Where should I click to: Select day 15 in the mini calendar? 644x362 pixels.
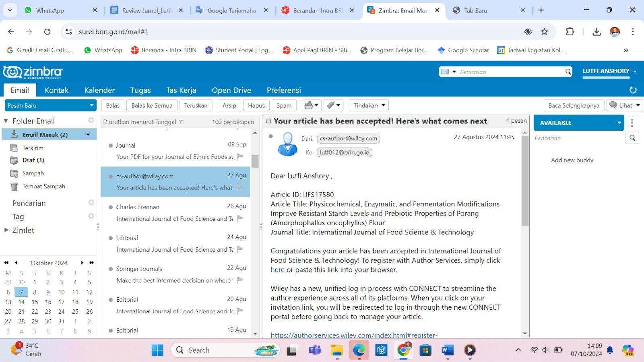[35, 302]
